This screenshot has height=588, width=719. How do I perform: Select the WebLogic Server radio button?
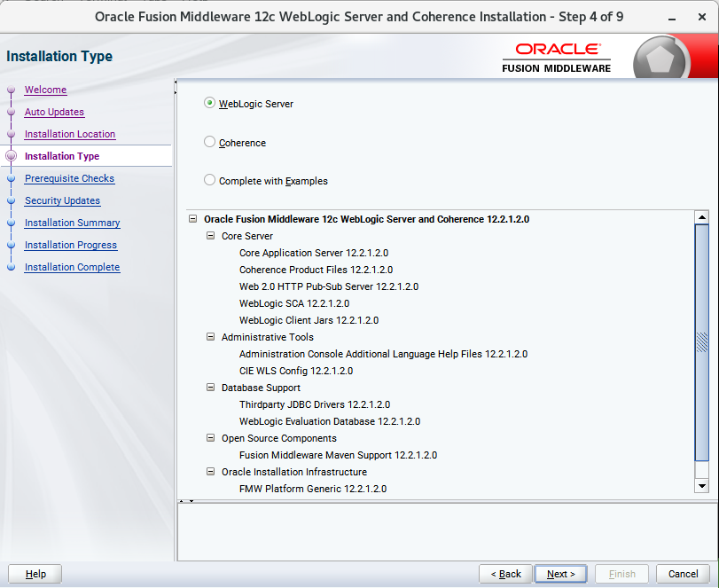click(210, 103)
